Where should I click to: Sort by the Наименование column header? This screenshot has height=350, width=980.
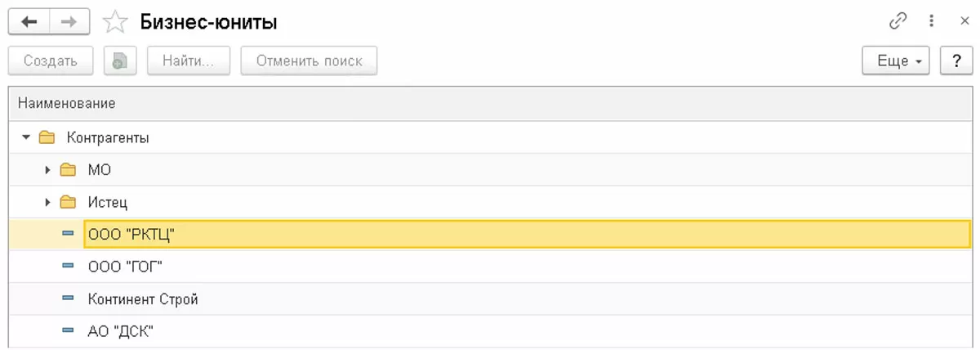click(67, 103)
